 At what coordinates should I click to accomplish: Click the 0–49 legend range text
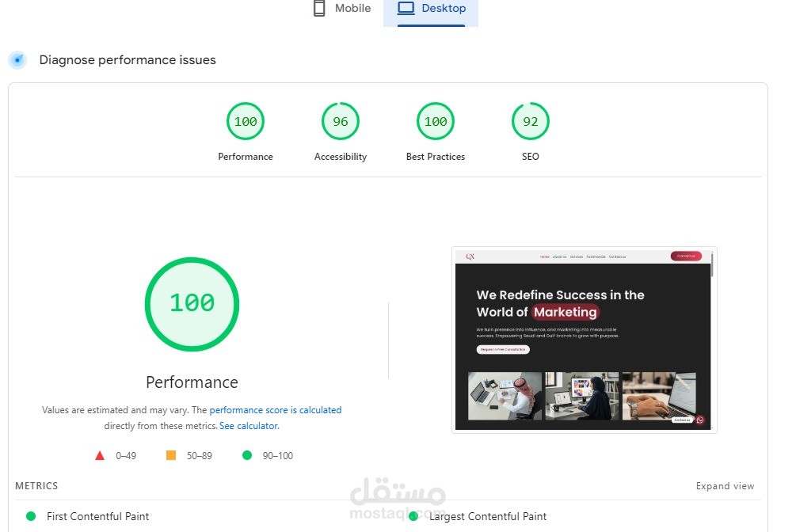point(126,456)
